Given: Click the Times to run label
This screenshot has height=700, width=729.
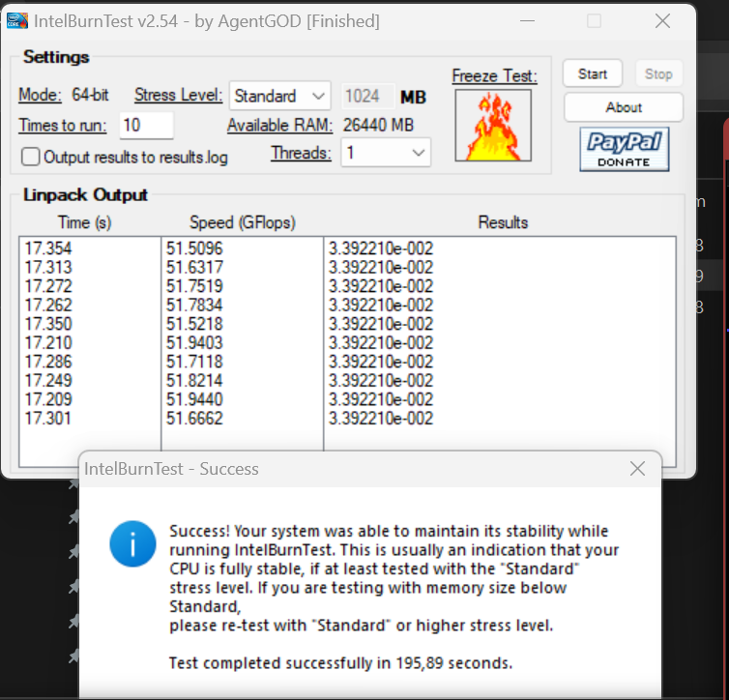Looking at the screenshot, I should click(x=63, y=126).
